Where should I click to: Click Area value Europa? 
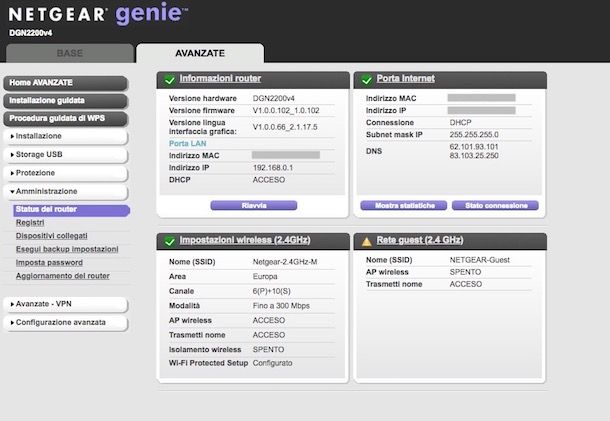265,277
